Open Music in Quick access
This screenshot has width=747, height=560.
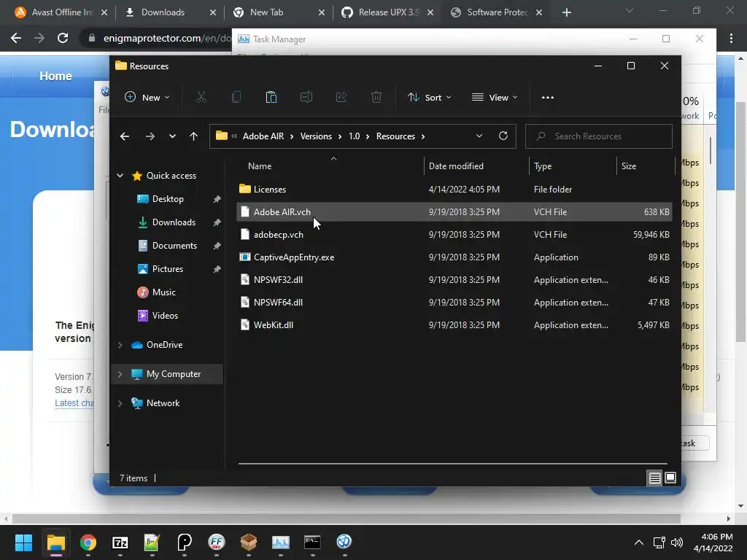tap(163, 292)
